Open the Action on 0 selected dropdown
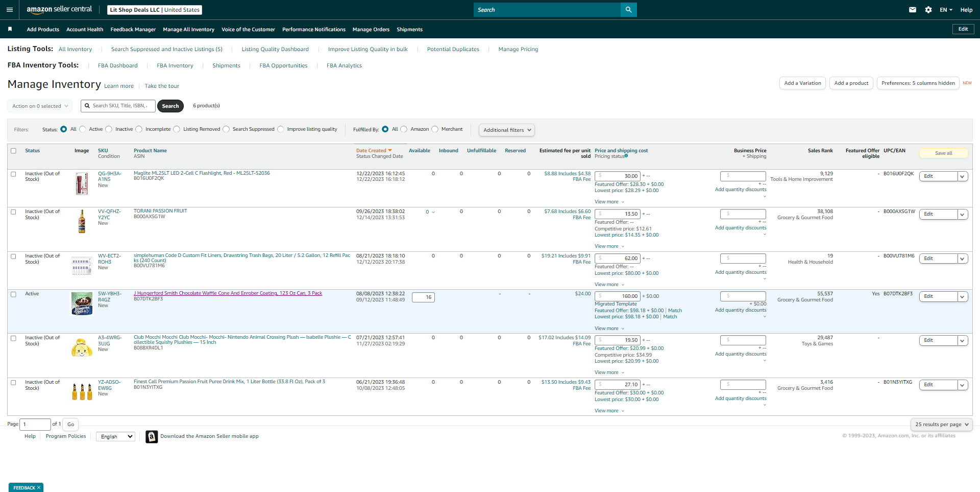This screenshot has height=492, width=980. (x=40, y=106)
